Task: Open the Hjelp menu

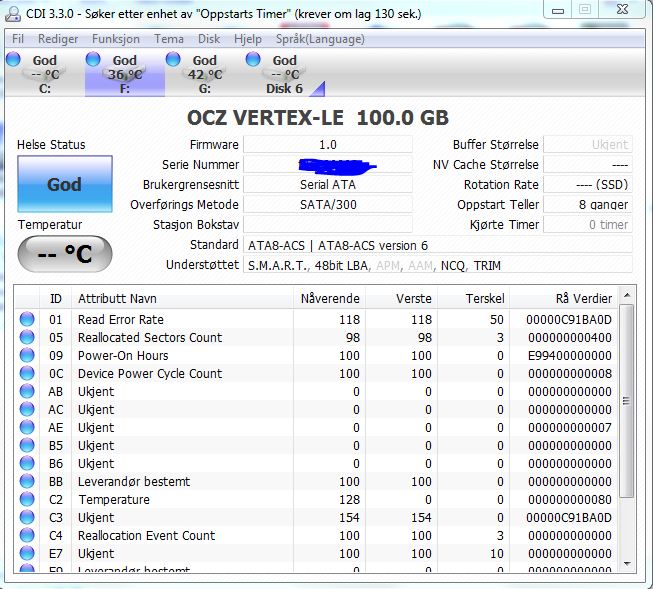Action: click(x=248, y=39)
